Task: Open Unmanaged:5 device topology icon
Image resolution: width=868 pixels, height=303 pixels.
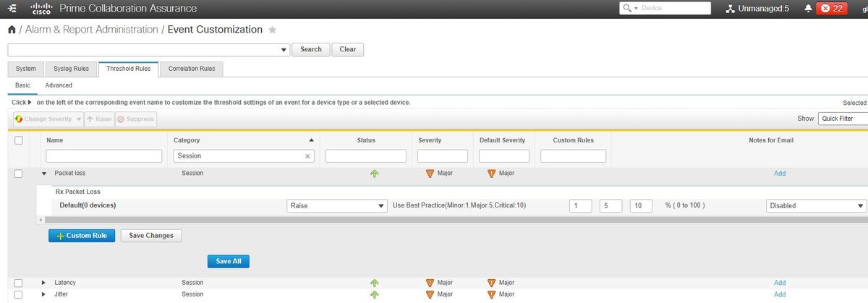Action: (731, 9)
